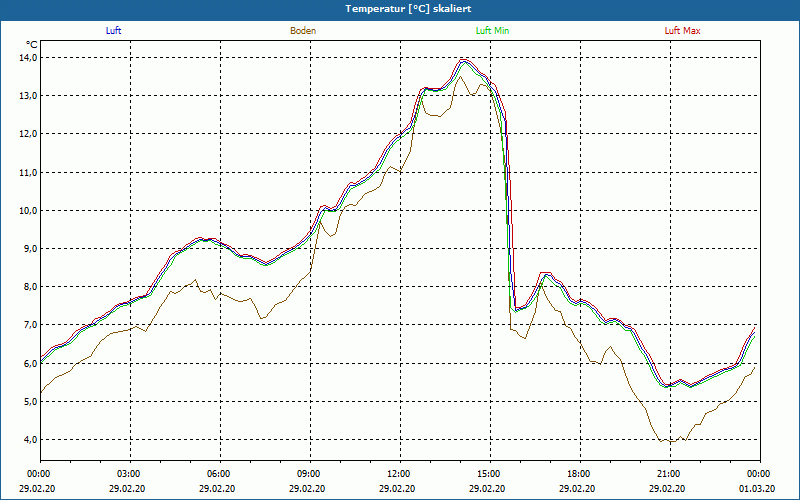Click the '10,0' y-axis value
Screen dimensions: 800x500
click(28, 211)
